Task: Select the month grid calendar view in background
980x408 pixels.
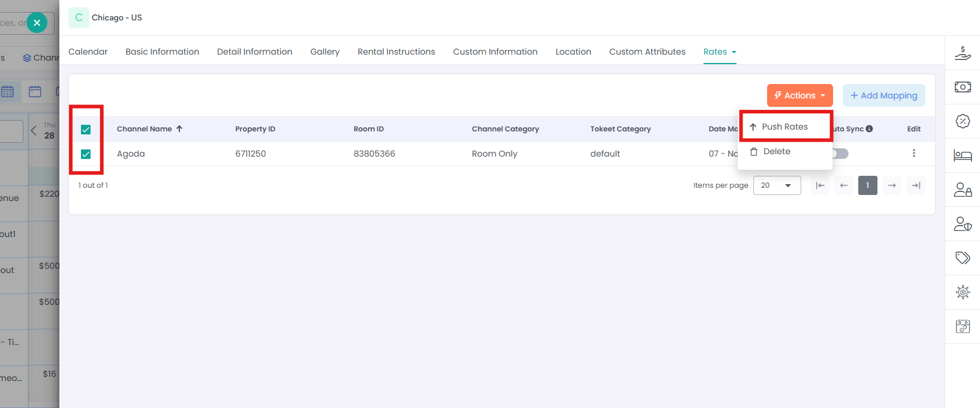Action: click(7, 91)
